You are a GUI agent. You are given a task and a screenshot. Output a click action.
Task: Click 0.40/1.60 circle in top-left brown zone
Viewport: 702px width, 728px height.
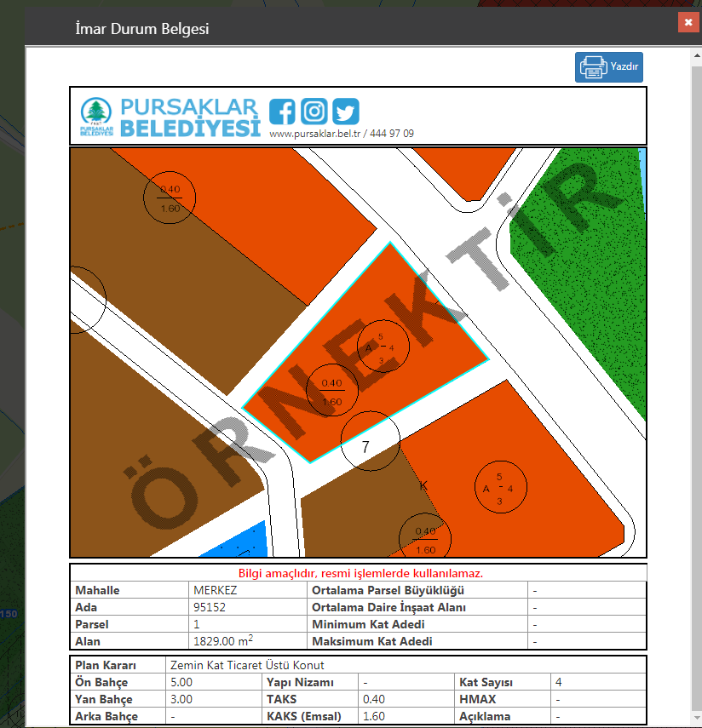[x=170, y=198]
